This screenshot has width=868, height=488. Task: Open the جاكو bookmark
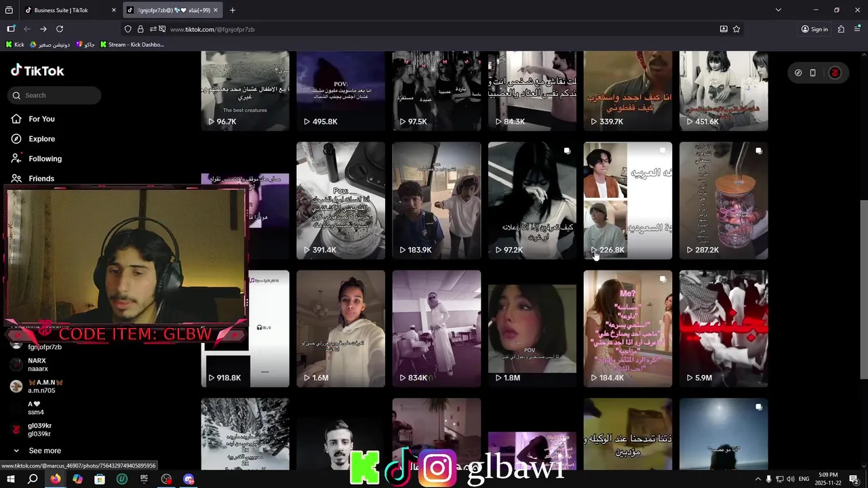pos(85,45)
